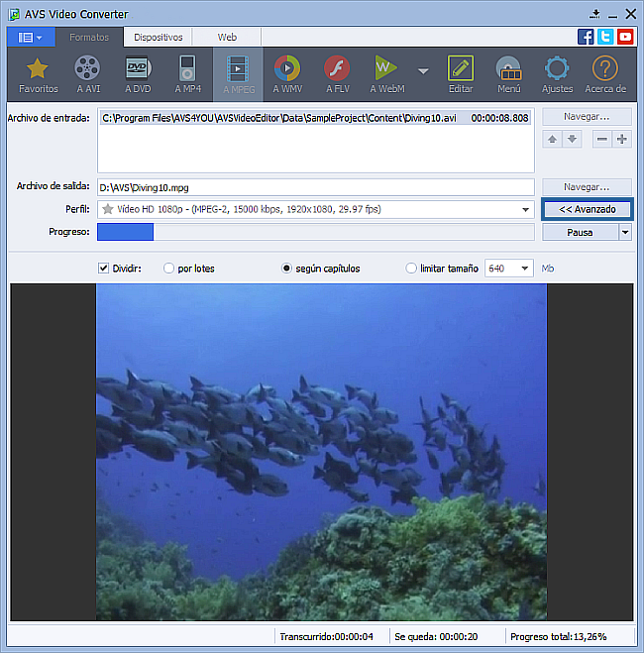Open the size limit 640 dropdown
The image size is (644, 653).
pyautogui.click(x=523, y=268)
